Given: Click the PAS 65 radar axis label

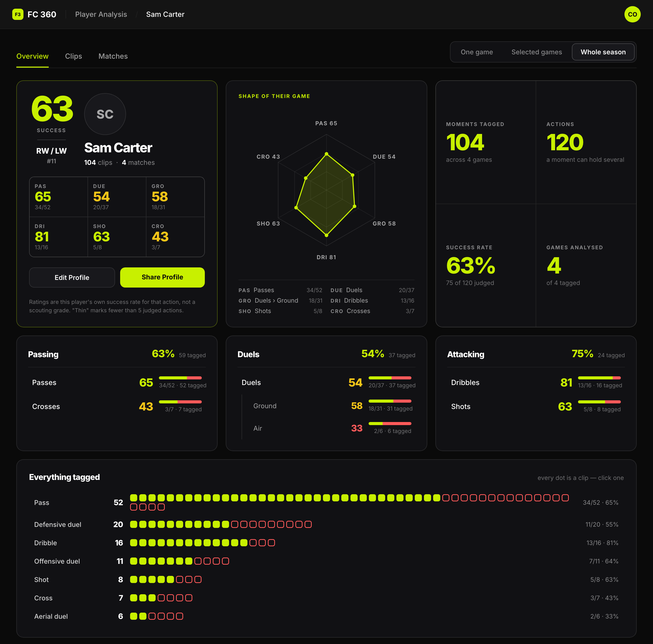Looking at the screenshot, I should click(326, 123).
